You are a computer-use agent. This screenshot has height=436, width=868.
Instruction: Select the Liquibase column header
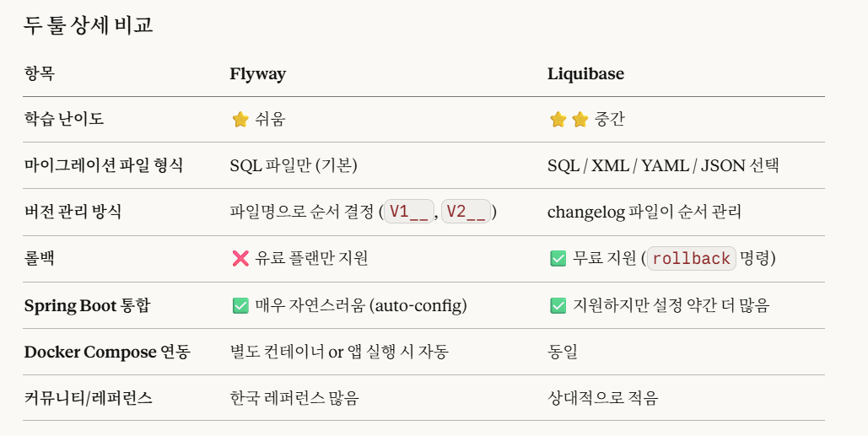click(585, 74)
